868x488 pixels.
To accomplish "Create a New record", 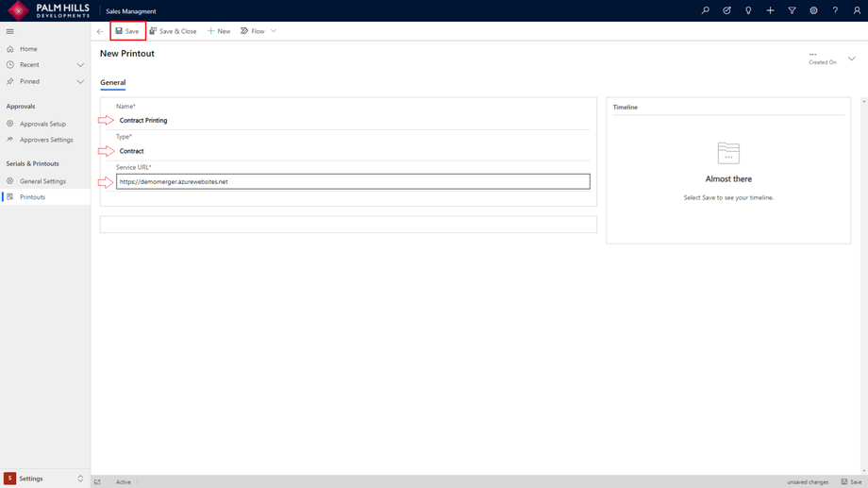I will point(219,31).
